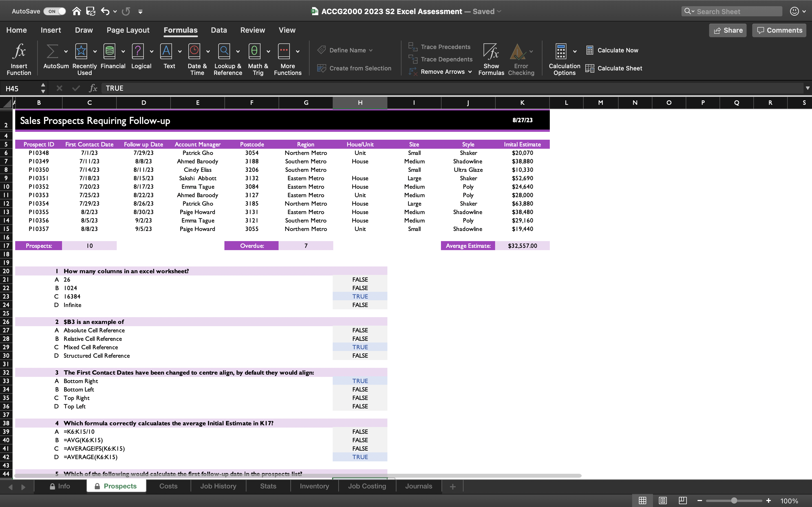This screenshot has width=812, height=507.
Task: Click the Share button
Action: pyautogui.click(x=727, y=30)
